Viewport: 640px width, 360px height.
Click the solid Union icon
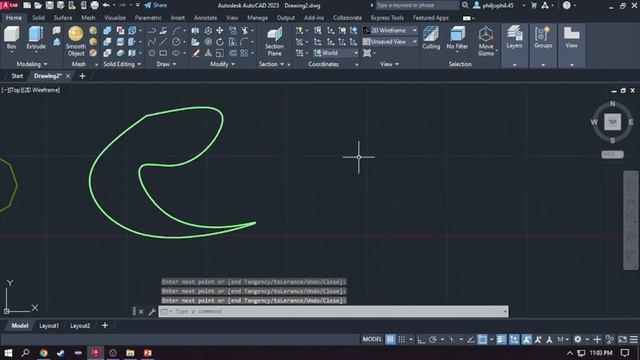click(107, 31)
